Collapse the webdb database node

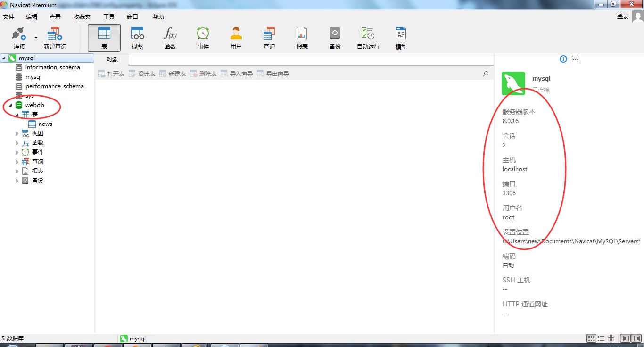pos(10,105)
